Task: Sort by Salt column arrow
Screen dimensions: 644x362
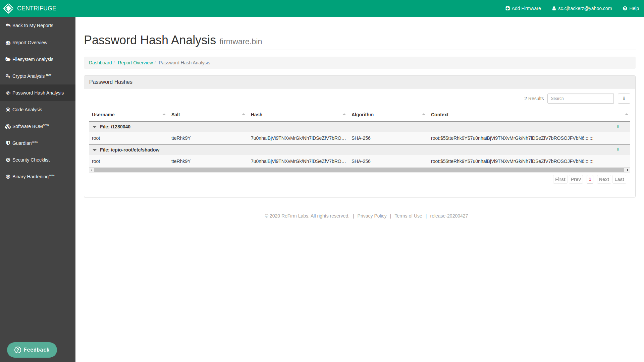Action: (244, 115)
